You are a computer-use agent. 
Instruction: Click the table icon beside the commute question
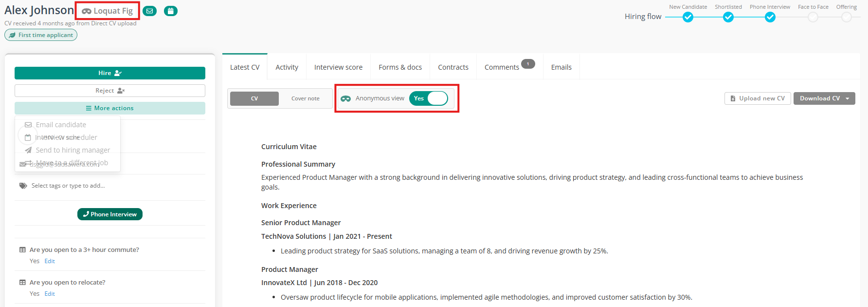coord(22,250)
